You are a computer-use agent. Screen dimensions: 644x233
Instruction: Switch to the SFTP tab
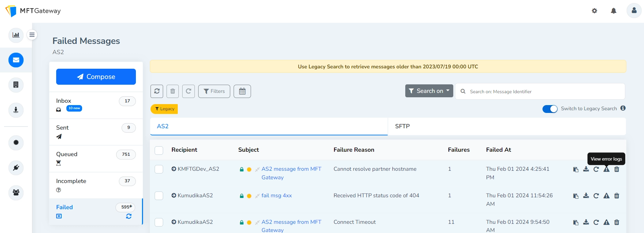pyautogui.click(x=507, y=126)
